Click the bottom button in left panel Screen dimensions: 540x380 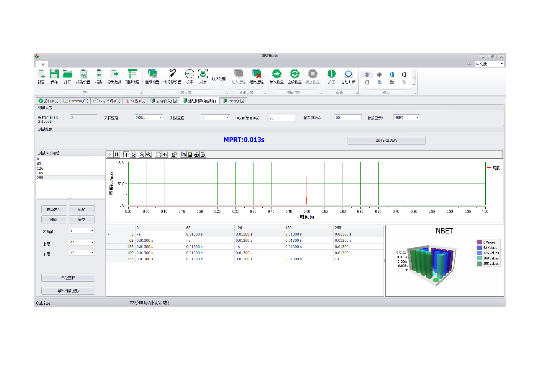pos(68,291)
